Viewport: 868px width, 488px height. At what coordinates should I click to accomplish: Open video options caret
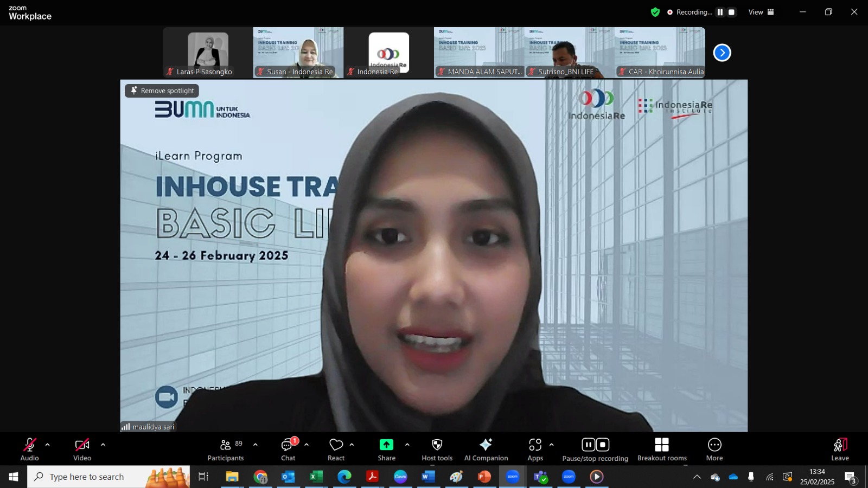pyautogui.click(x=103, y=445)
